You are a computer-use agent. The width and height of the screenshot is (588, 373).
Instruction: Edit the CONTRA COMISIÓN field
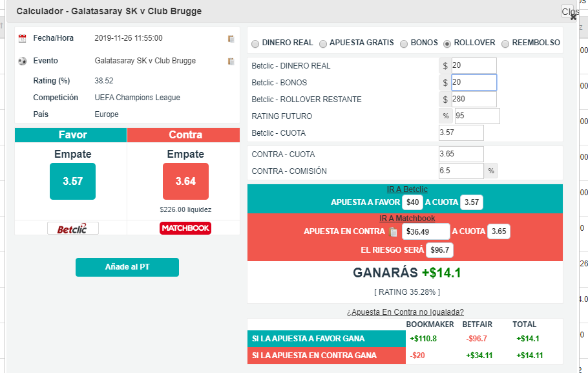461,171
